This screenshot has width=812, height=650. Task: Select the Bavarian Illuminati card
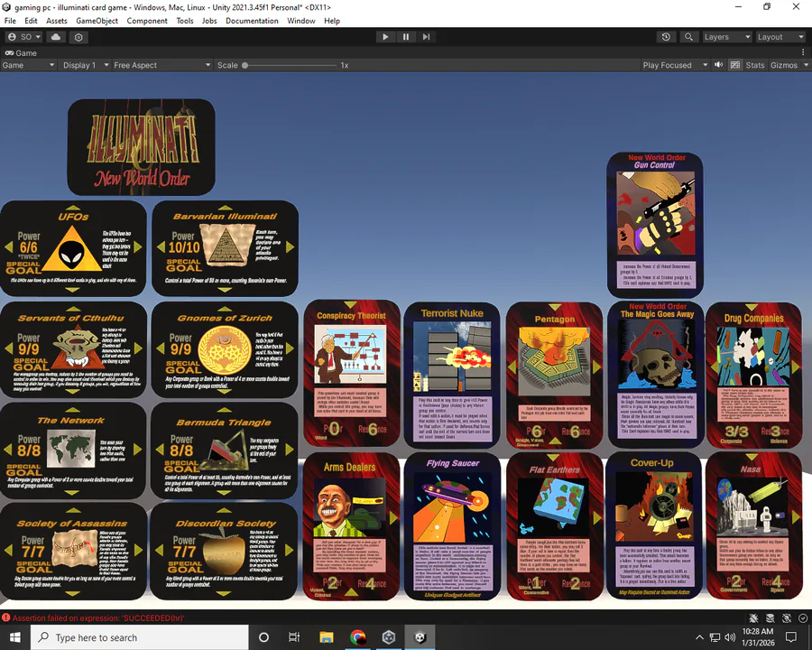225,249
